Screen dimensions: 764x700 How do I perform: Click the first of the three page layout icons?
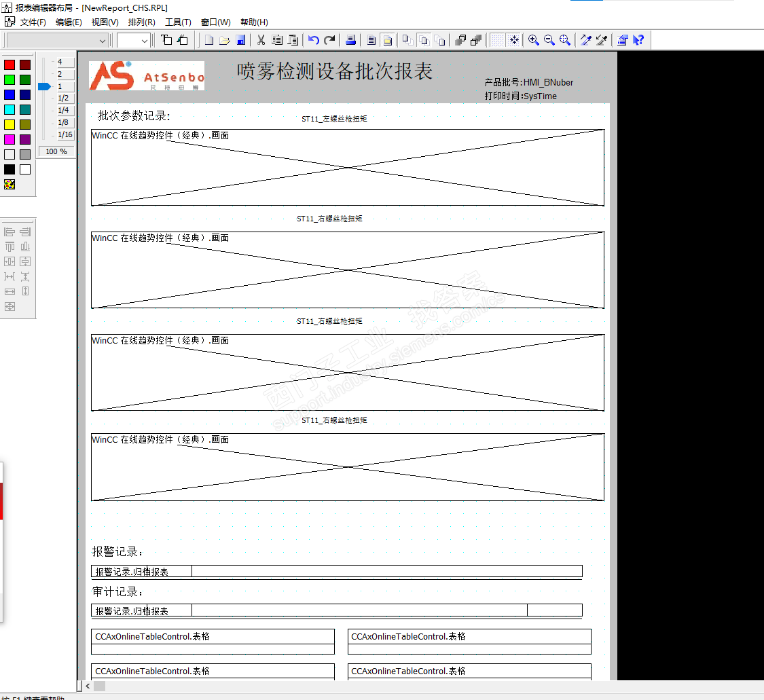tap(408, 40)
